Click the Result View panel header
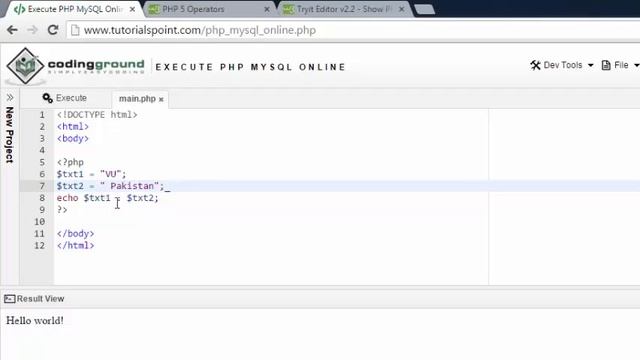The width and height of the screenshot is (640, 360). click(x=320, y=299)
